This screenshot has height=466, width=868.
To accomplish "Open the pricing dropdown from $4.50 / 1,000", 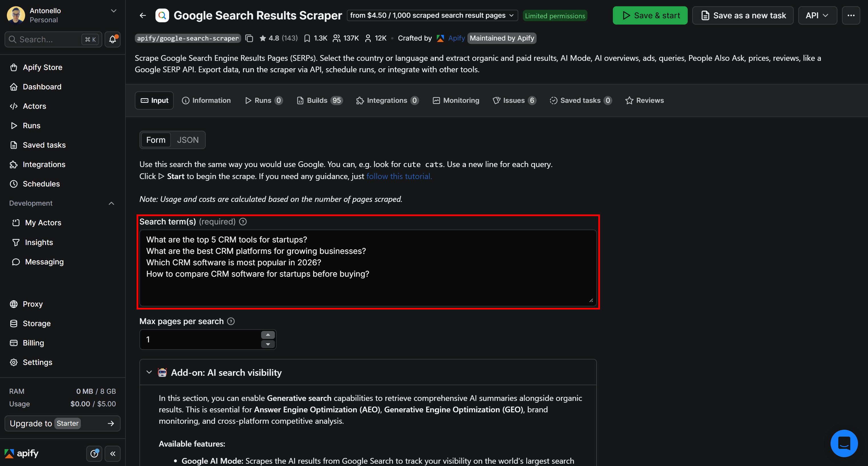I will 432,15.
